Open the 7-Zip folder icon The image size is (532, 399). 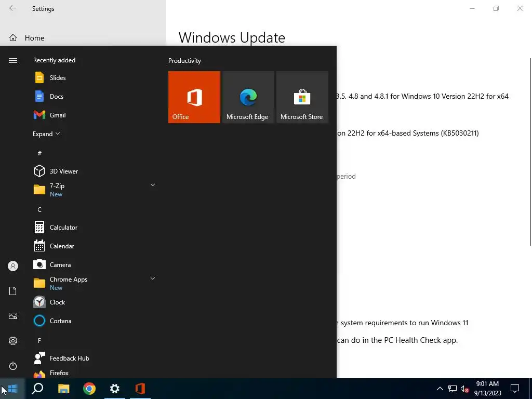click(x=39, y=189)
